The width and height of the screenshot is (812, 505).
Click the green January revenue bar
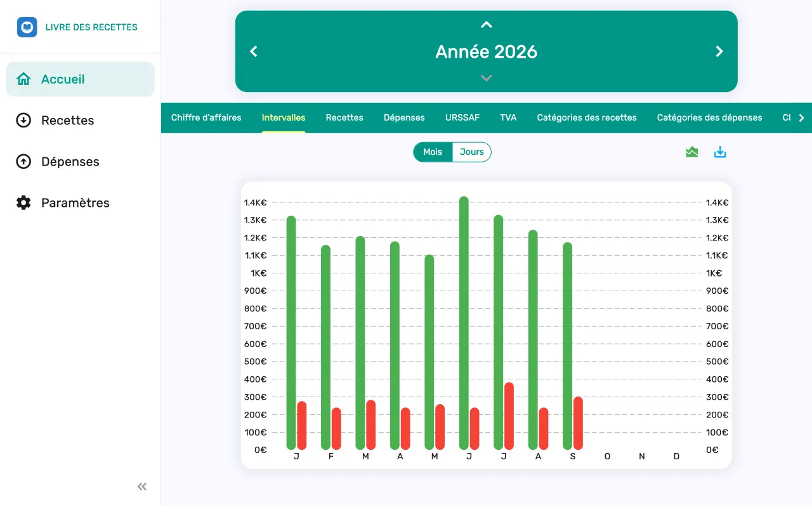(291, 332)
